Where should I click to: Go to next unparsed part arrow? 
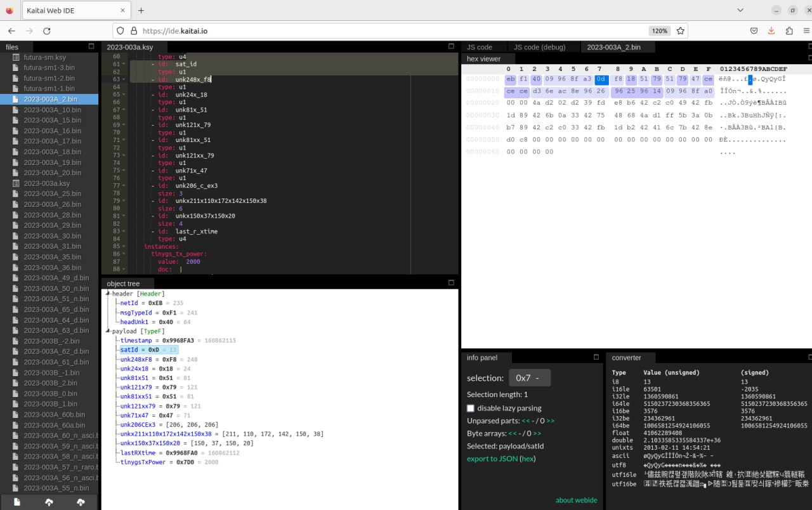point(550,421)
